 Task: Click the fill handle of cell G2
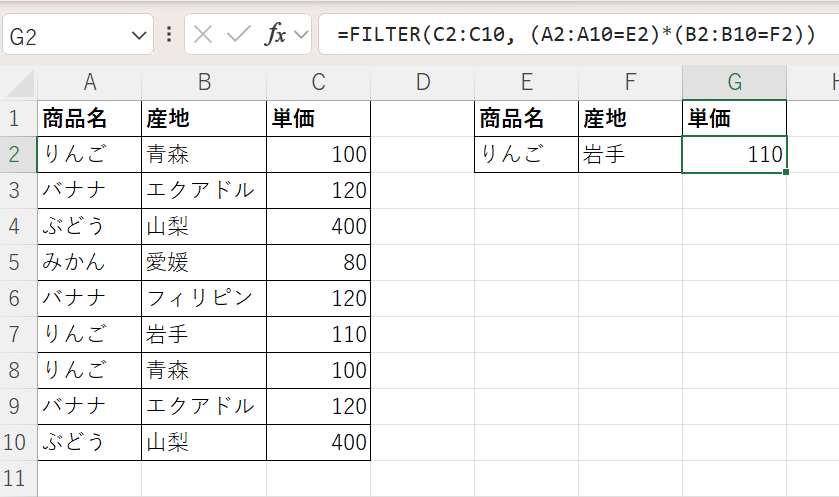coord(787,173)
